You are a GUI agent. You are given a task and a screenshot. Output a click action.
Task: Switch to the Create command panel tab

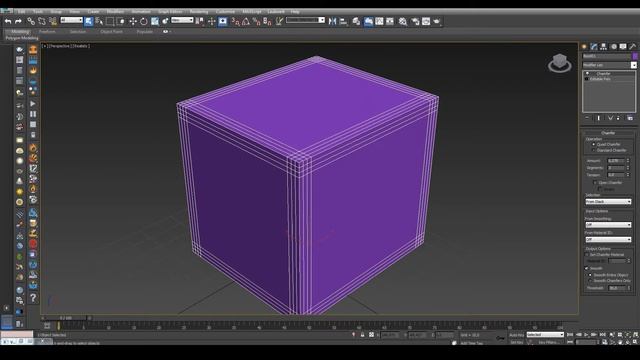[x=584, y=47]
